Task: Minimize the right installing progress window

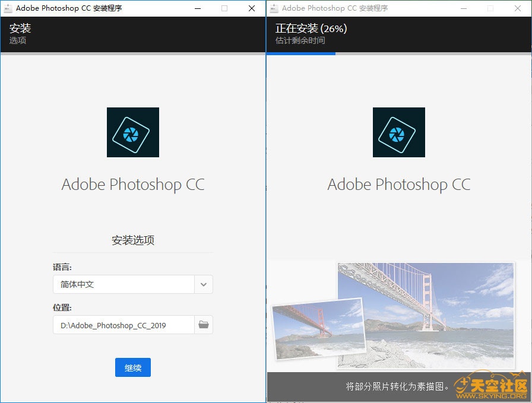Action: pyautogui.click(x=463, y=8)
